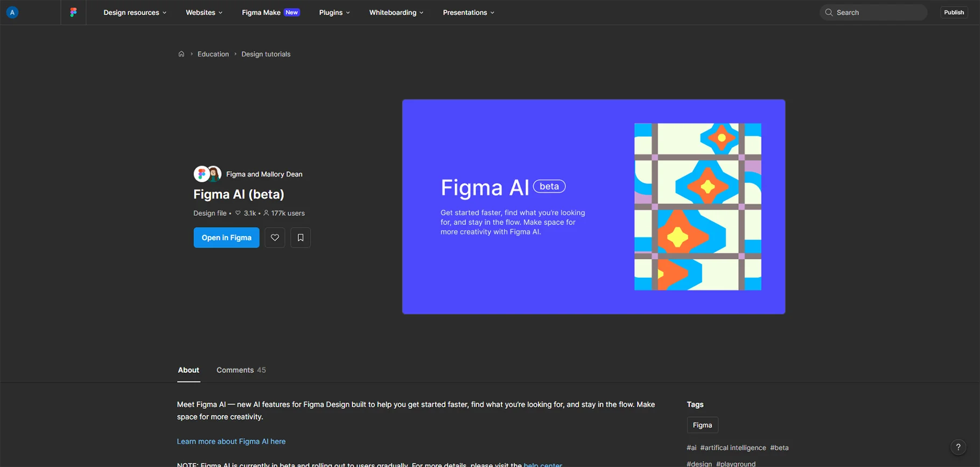Click the 3.1k likes count
The height and width of the screenshot is (467, 980).
(x=250, y=213)
